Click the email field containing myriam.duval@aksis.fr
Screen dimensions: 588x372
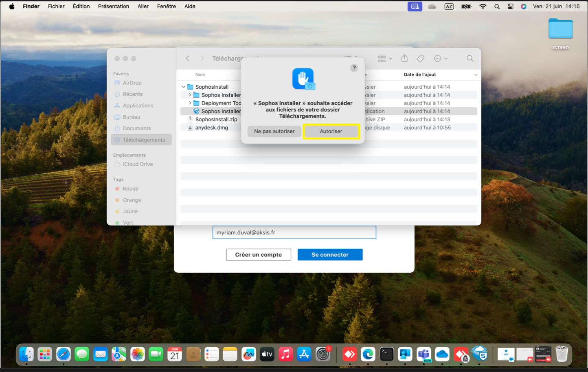point(294,232)
